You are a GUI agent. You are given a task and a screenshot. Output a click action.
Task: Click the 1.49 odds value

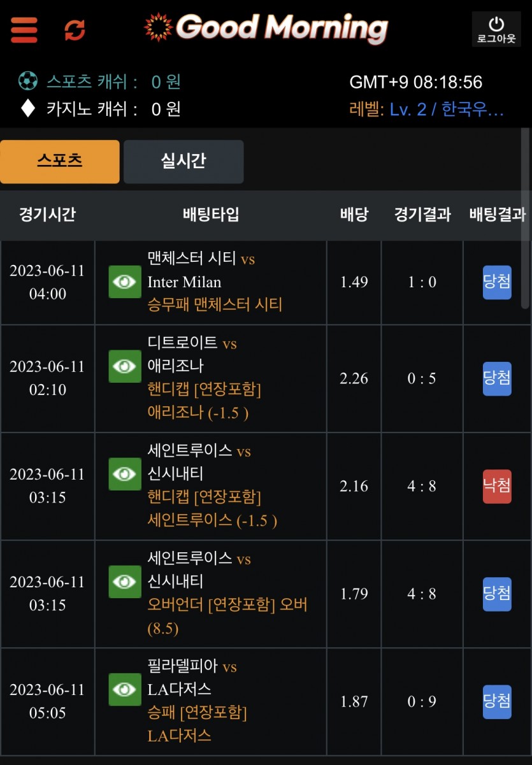point(354,282)
